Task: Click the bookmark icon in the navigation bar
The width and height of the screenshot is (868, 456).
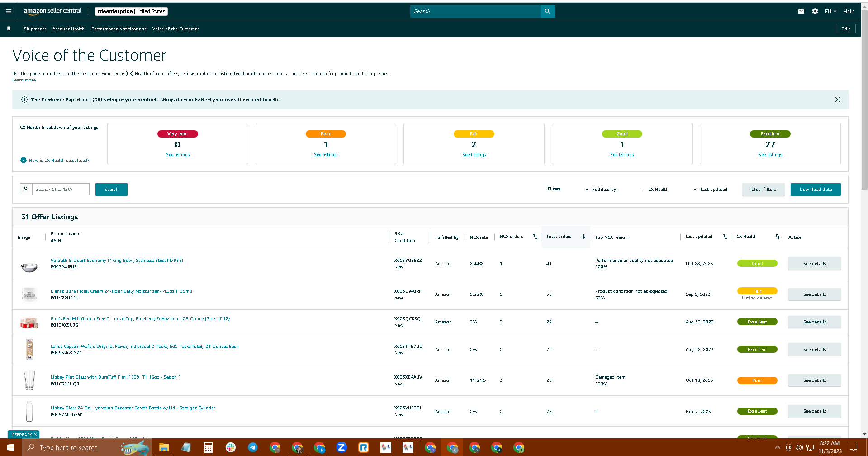Action: click(9, 28)
